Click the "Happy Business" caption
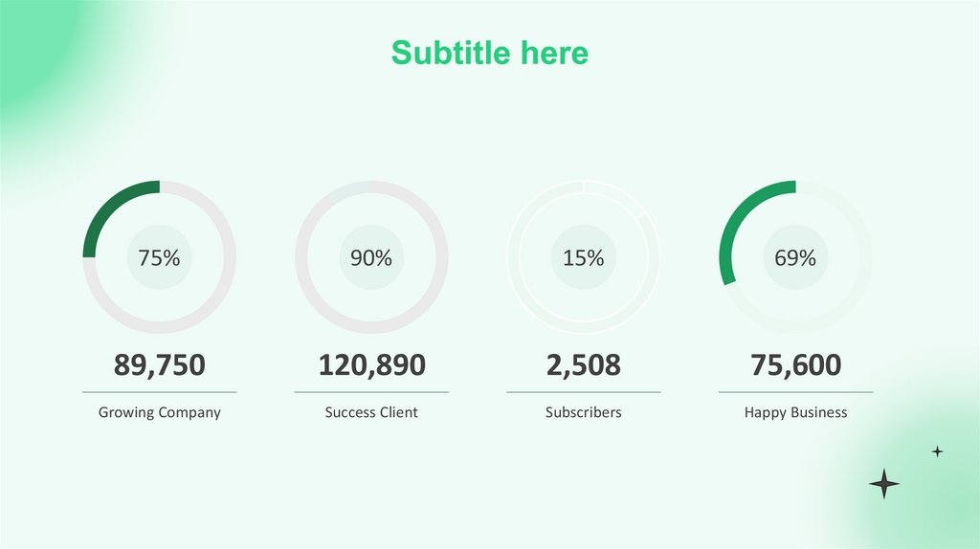980x549 pixels. pyautogui.click(x=795, y=412)
